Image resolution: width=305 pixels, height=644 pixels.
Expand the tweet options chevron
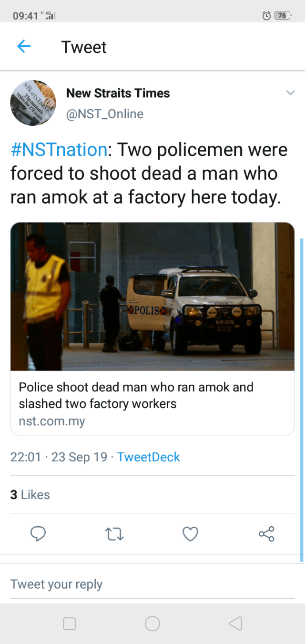tap(290, 93)
